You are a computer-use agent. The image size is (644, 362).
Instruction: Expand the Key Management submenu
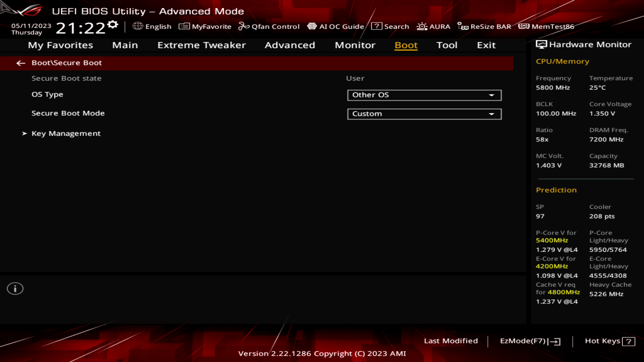[65, 133]
